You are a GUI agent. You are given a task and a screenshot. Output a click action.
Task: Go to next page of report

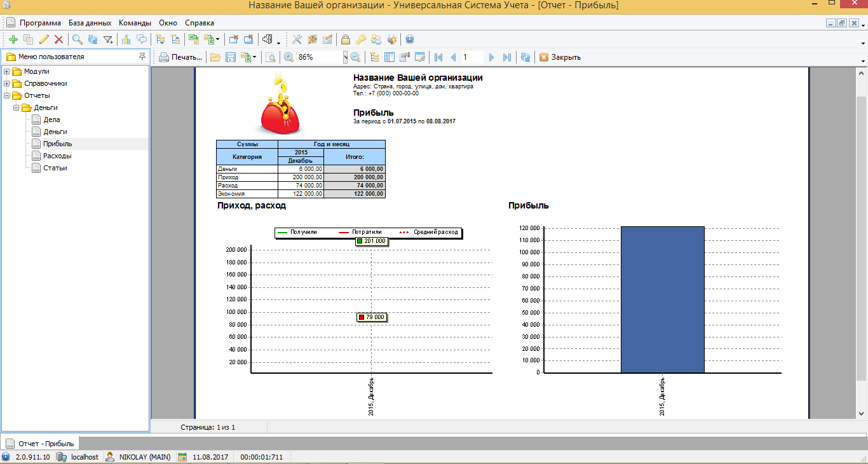click(x=491, y=57)
